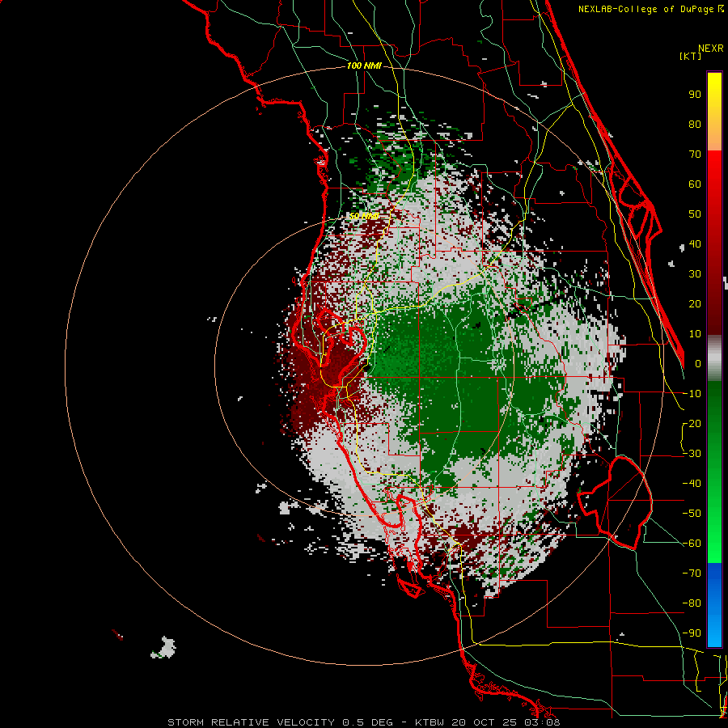Image resolution: width=728 pixels, height=728 pixels.
Task: Click the -70 knot scale label
Action: pos(692,573)
